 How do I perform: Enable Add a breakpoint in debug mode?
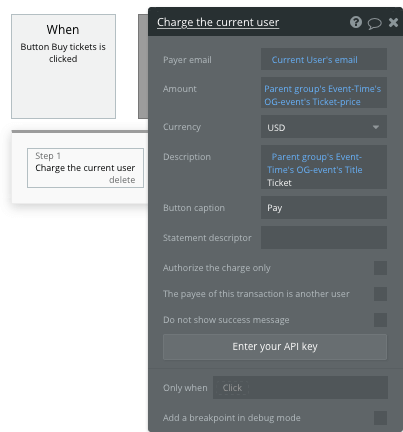coord(380,418)
